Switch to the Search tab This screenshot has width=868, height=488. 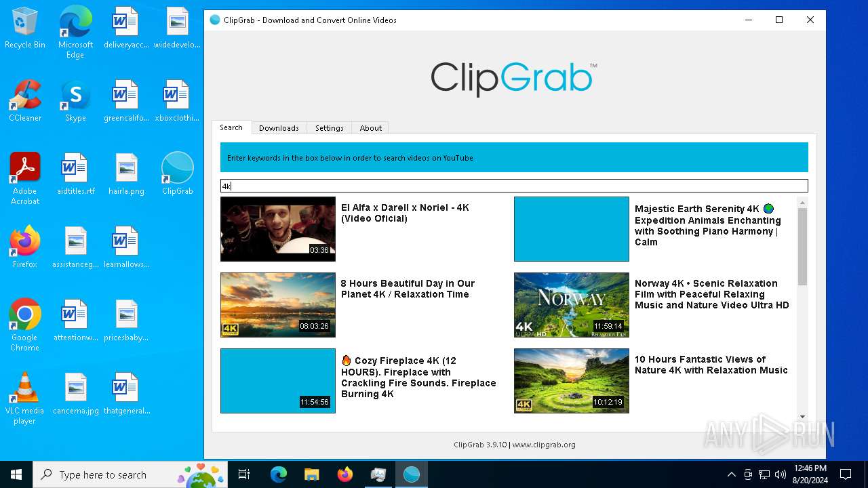tap(231, 127)
